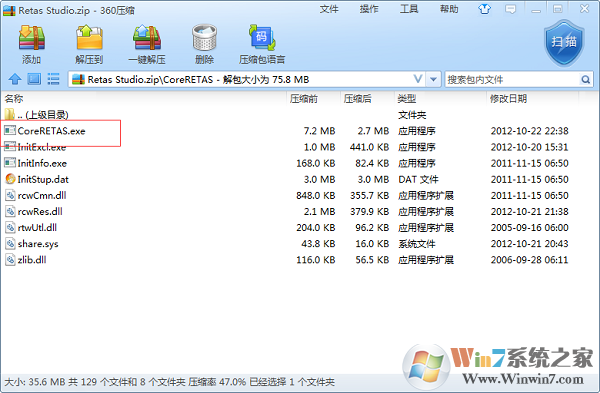Sort by the 修改日期 column header
This screenshot has height=393, width=600.
(x=509, y=99)
